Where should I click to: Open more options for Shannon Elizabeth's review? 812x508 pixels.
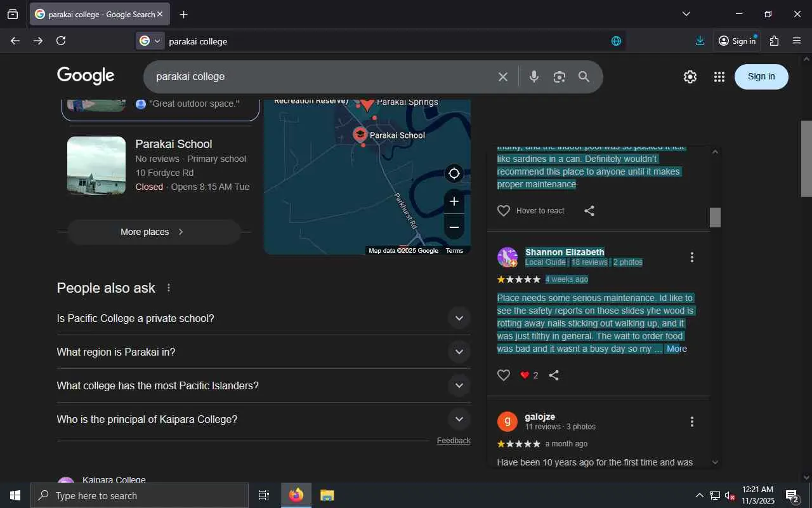(692, 257)
